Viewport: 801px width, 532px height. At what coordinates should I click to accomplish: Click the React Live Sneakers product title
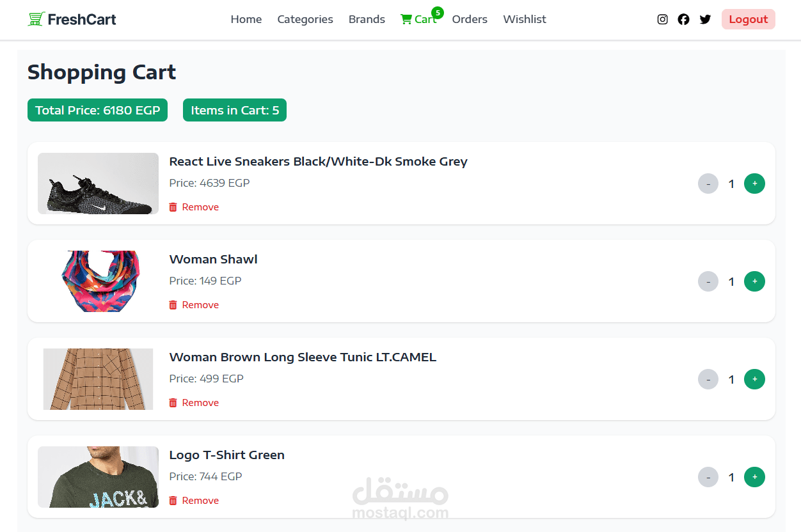[x=318, y=161]
